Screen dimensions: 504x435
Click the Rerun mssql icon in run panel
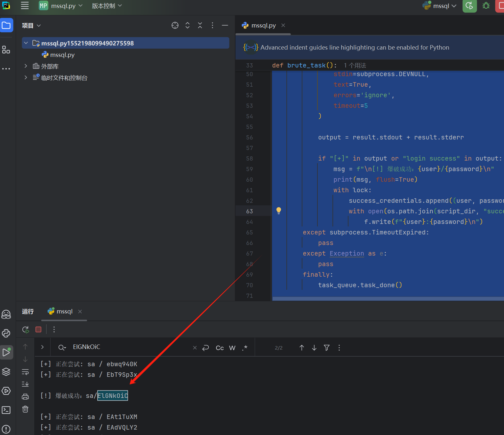[x=26, y=329]
